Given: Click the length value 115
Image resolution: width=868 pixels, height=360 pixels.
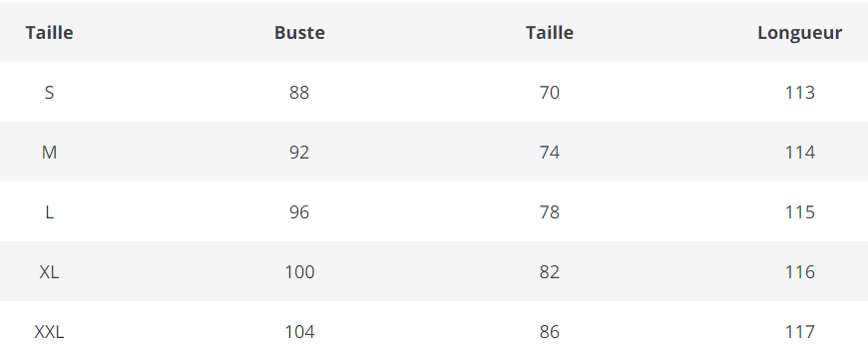Looking at the screenshot, I should [800, 211].
